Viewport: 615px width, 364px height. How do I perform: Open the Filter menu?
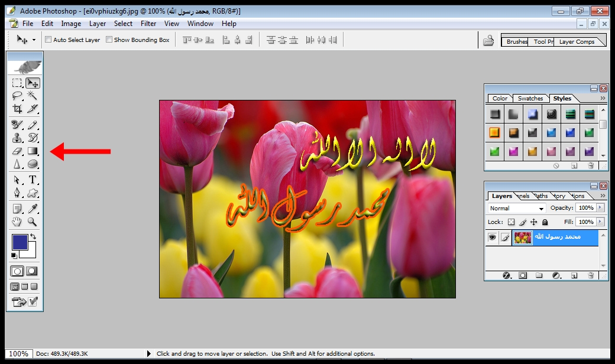[x=148, y=24]
